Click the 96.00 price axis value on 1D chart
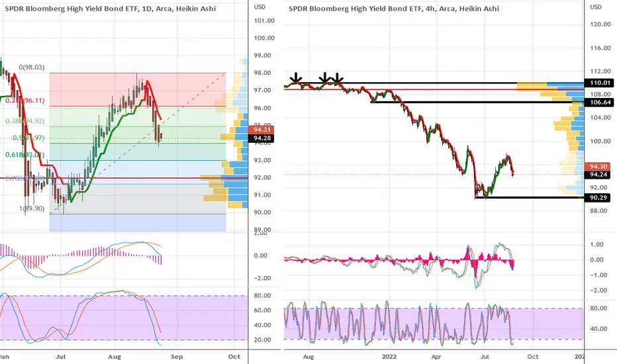The width and height of the screenshot is (617, 364). 262,108
